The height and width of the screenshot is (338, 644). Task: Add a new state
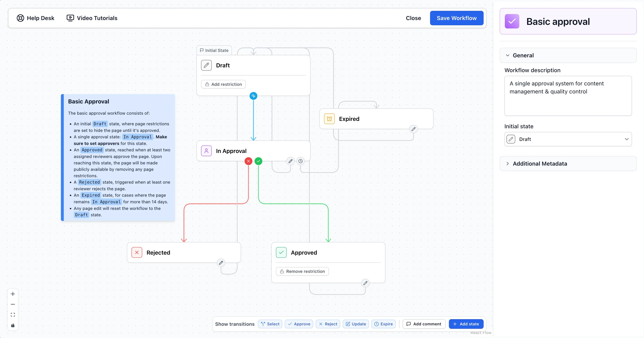[466, 324]
